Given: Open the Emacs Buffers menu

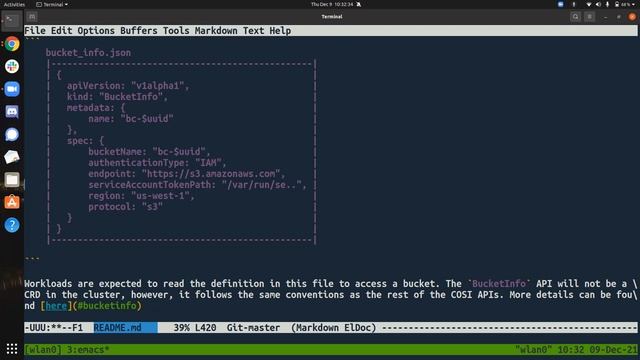Looking at the screenshot, I should coord(139,31).
